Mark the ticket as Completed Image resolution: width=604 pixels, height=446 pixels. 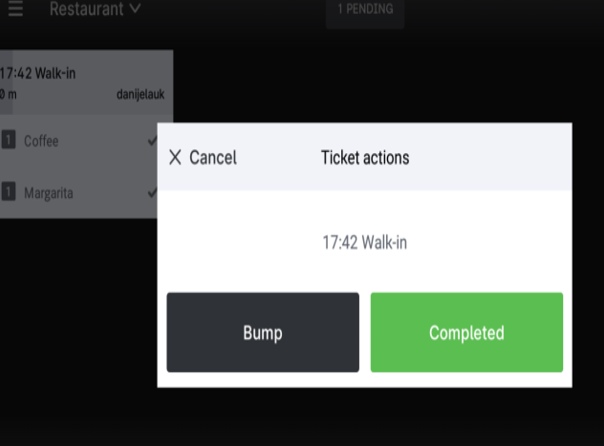tap(466, 333)
